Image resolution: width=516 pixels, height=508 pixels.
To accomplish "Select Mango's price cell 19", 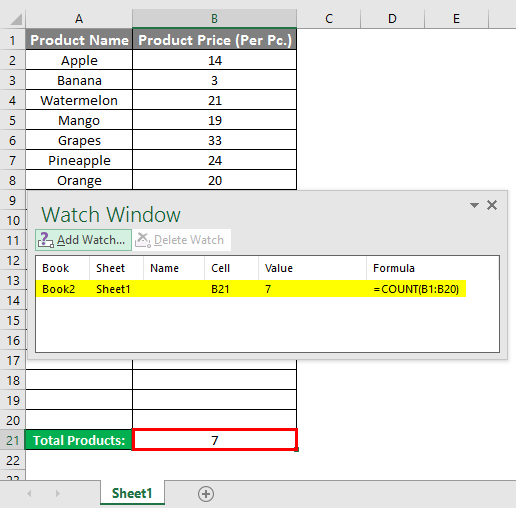I will 214,120.
